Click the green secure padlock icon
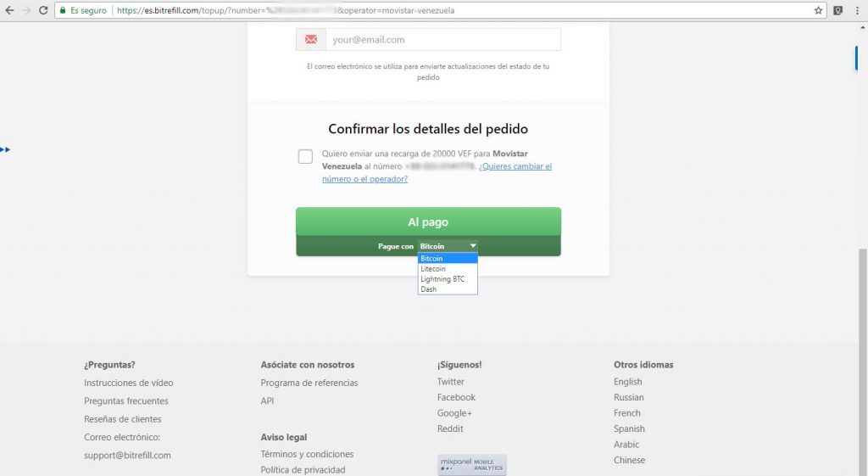 click(x=63, y=10)
